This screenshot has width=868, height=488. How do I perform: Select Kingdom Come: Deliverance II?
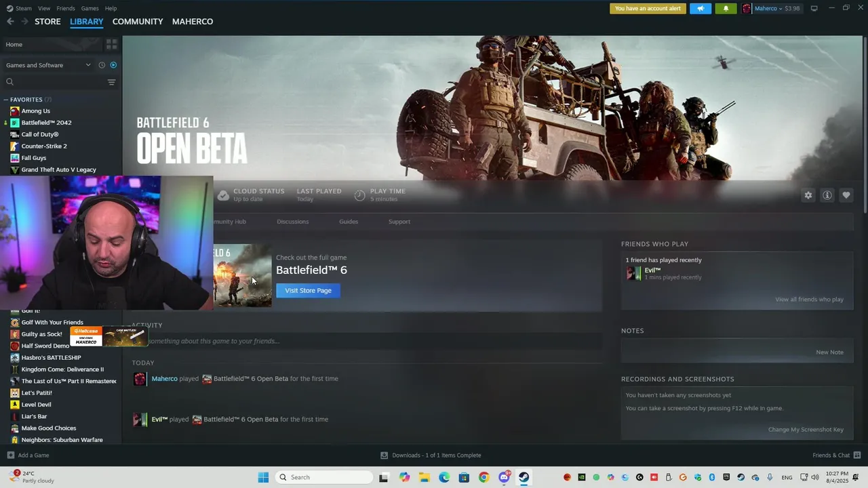point(62,369)
